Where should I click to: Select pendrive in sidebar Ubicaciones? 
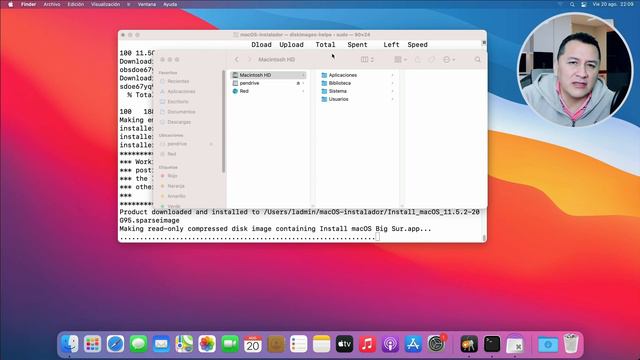pyautogui.click(x=177, y=144)
